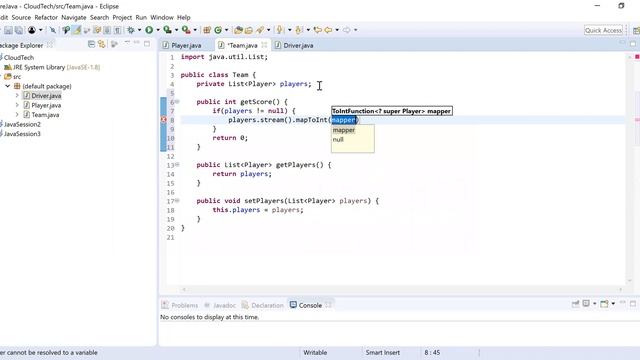
Task: Click the Open Console icon
Action: pyautogui.click(x=604, y=304)
